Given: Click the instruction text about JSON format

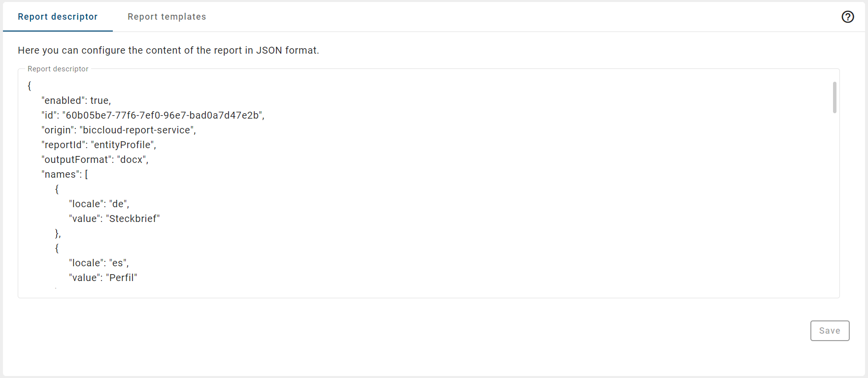Looking at the screenshot, I should 168,50.
